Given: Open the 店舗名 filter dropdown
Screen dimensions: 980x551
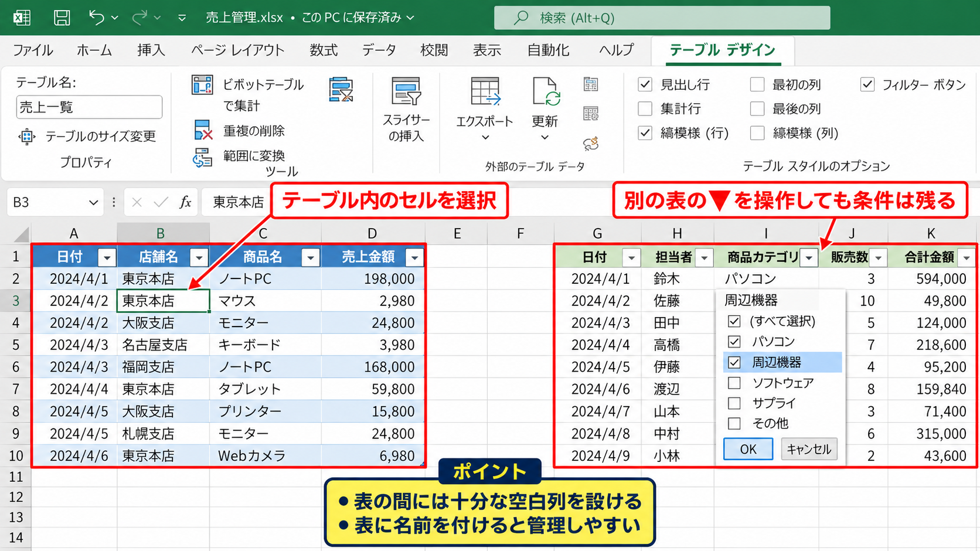Looking at the screenshot, I should pyautogui.click(x=199, y=257).
